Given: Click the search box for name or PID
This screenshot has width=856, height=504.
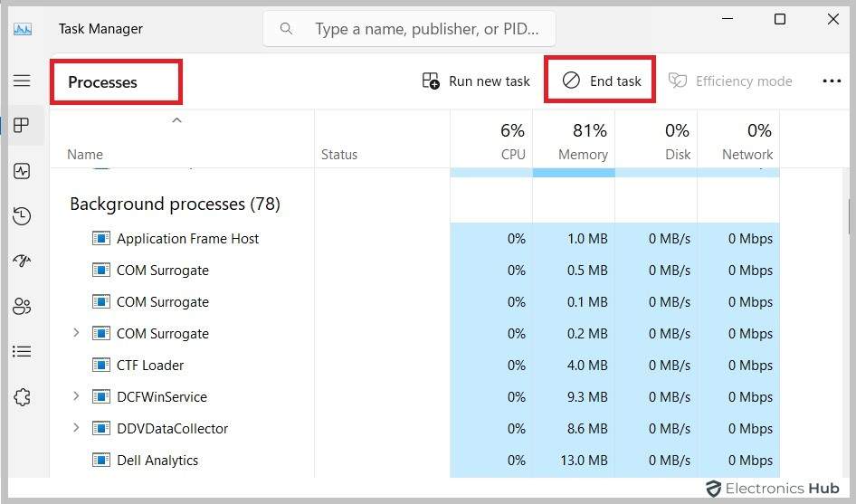Looking at the screenshot, I should coord(409,28).
